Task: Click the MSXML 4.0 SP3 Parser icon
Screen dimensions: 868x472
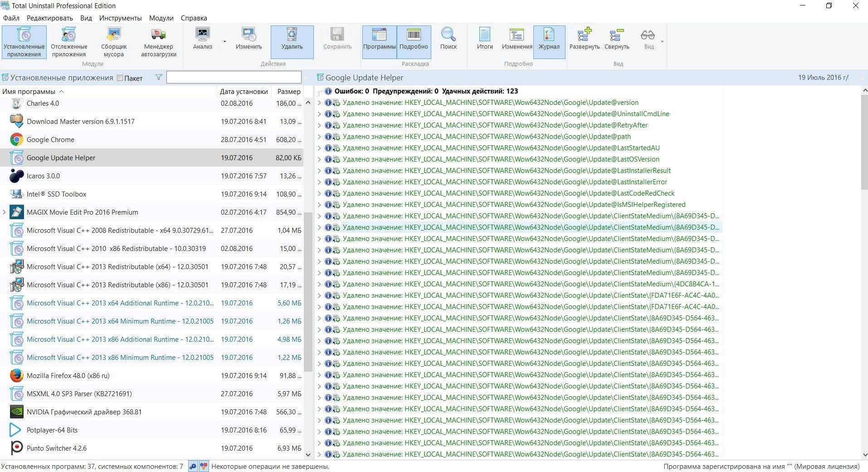Action: click(x=17, y=393)
